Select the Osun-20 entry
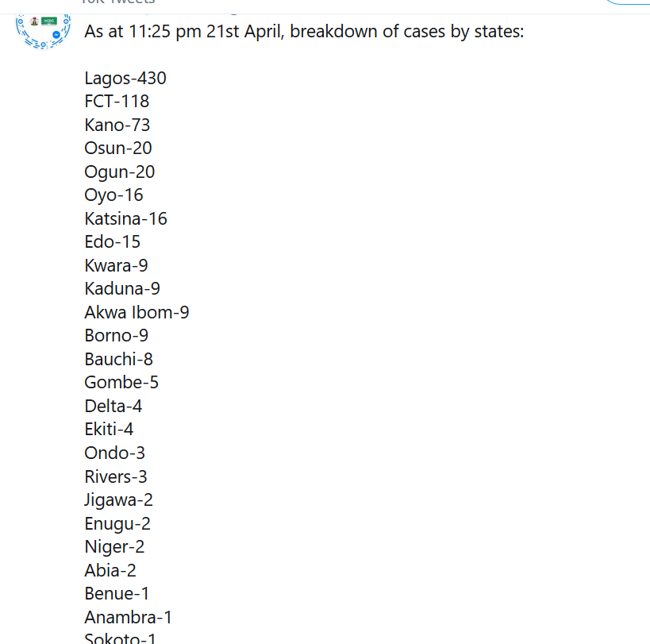 118,148
